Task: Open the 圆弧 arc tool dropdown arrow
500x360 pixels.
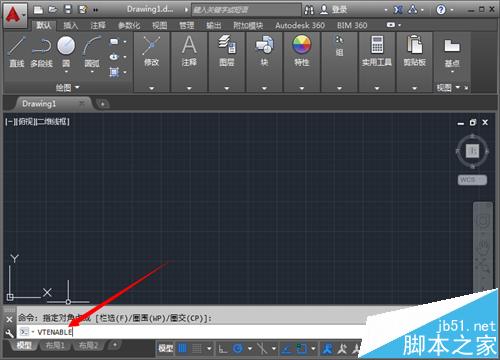Action: click(92, 72)
